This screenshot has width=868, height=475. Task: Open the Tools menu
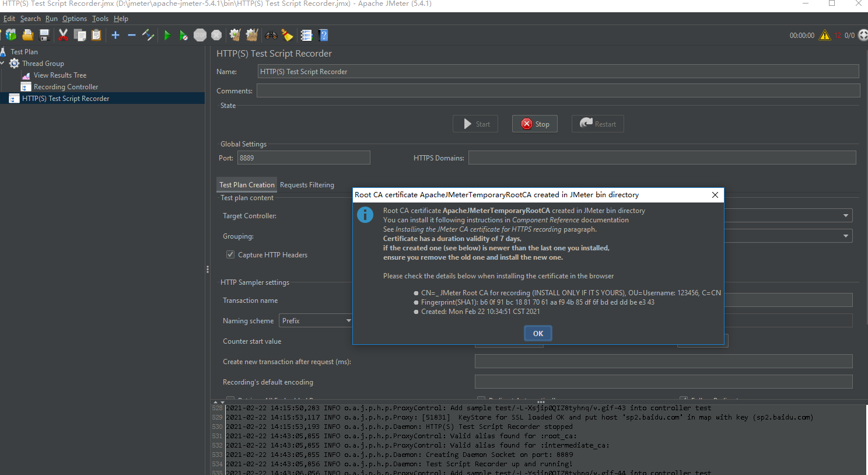pyautogui.click(x=100, y=19)
